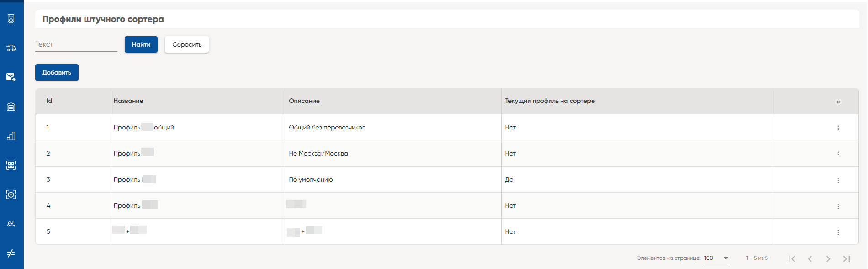This screenshot has width=868, height=269.
Task: Click the Сбросить reset button
Action: 187,44
